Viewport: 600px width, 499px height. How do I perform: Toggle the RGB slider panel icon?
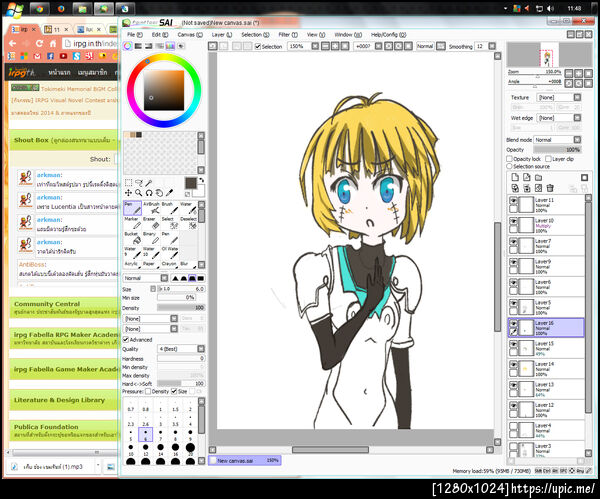(x=138, y=46)
